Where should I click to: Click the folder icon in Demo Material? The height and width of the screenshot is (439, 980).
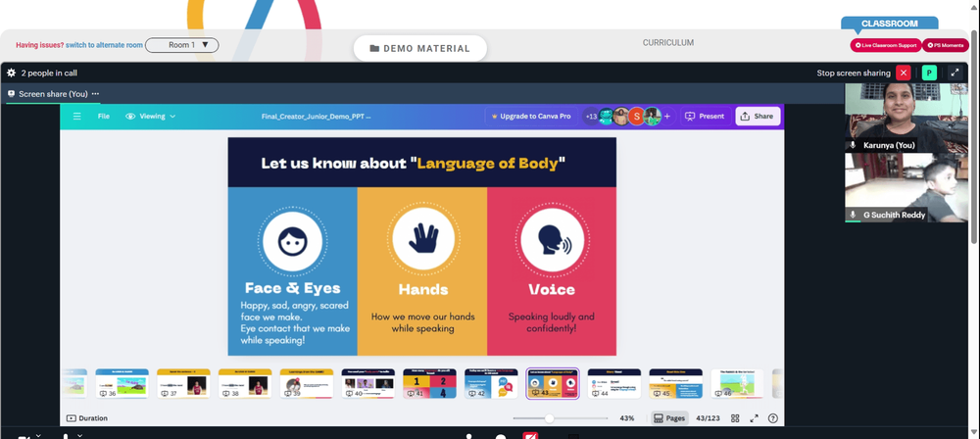pyautogui.click(x=374, y=49)
